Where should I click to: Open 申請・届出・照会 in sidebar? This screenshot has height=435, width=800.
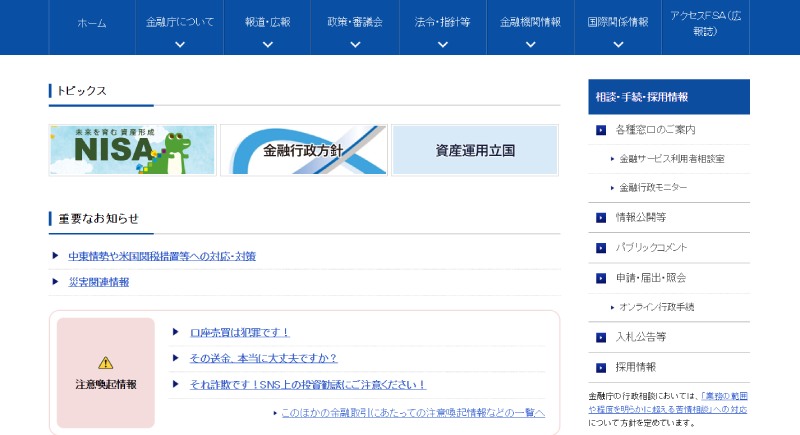click(651, 278)
